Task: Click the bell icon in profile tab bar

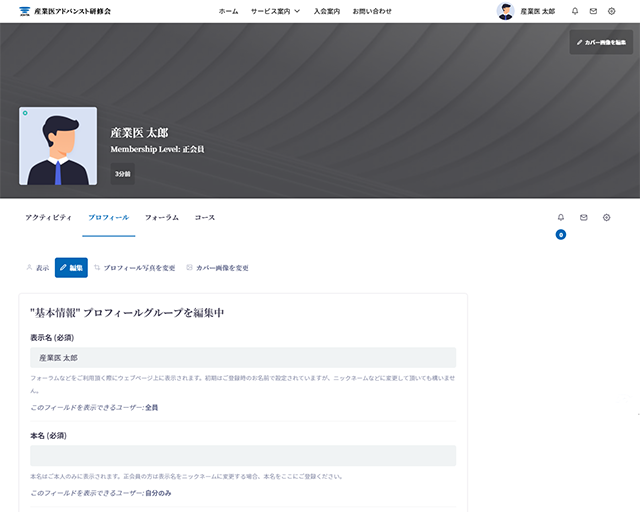Action: [561, 217]
